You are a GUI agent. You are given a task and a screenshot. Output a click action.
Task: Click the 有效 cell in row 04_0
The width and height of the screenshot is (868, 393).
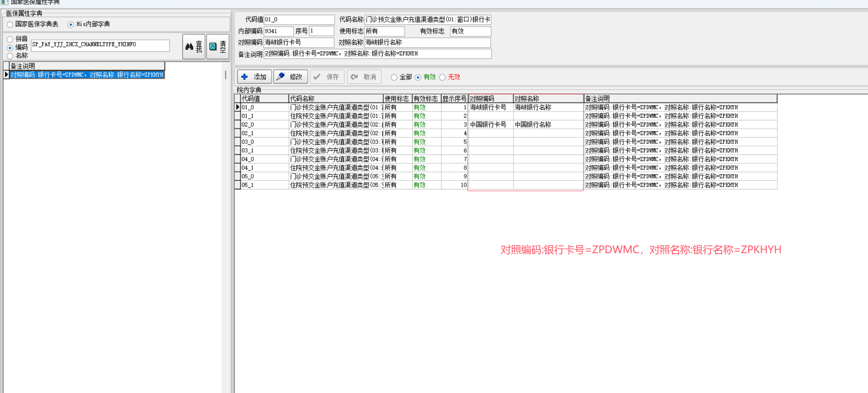pyautogui.click(x=427, y=159)
